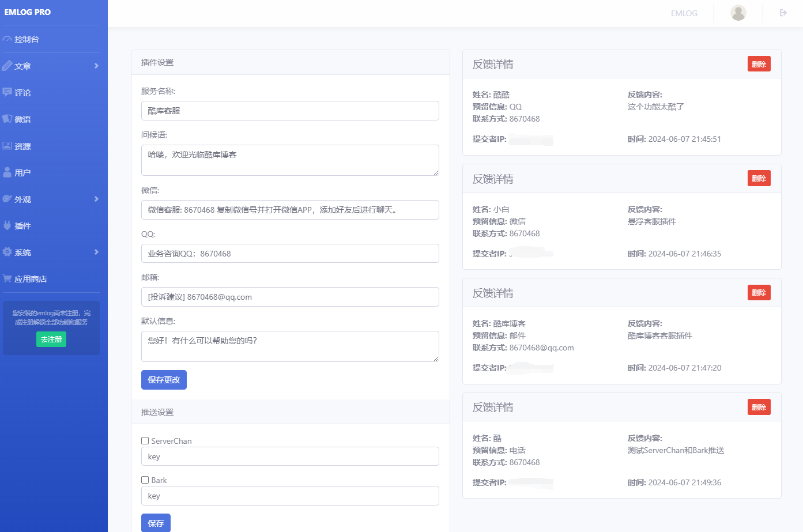The height and width of the screenshot is (532, 803).
Task: Open the 控制台 dashboard icon
Action: (x=7, y=39)
